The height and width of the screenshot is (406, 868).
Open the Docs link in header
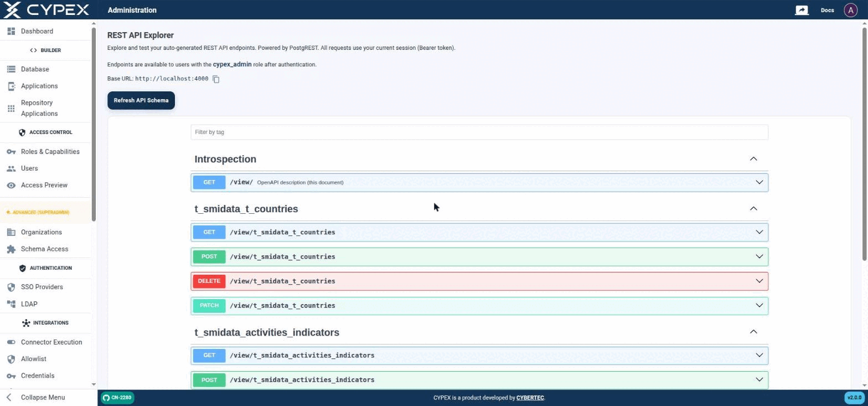pos(827,10)
